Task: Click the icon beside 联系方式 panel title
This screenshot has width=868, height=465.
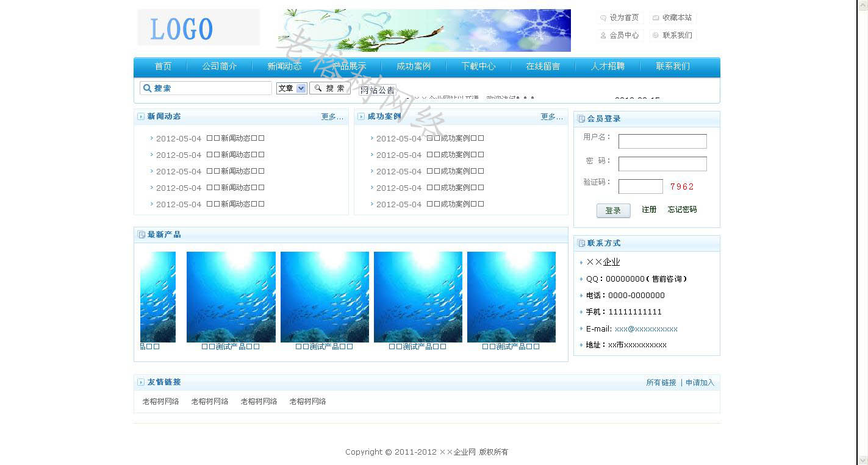Action: [x=581, y=243]
